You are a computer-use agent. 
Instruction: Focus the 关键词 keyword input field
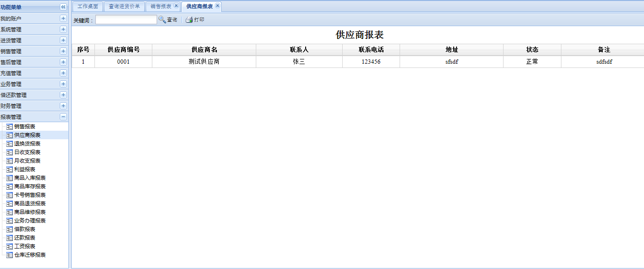tap(126, 19)
